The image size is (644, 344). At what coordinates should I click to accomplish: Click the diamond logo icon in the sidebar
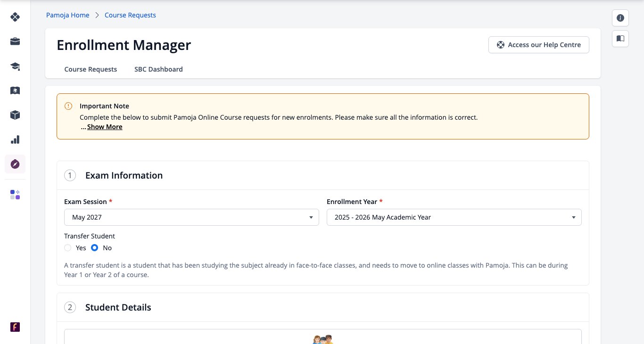(15, 17)
